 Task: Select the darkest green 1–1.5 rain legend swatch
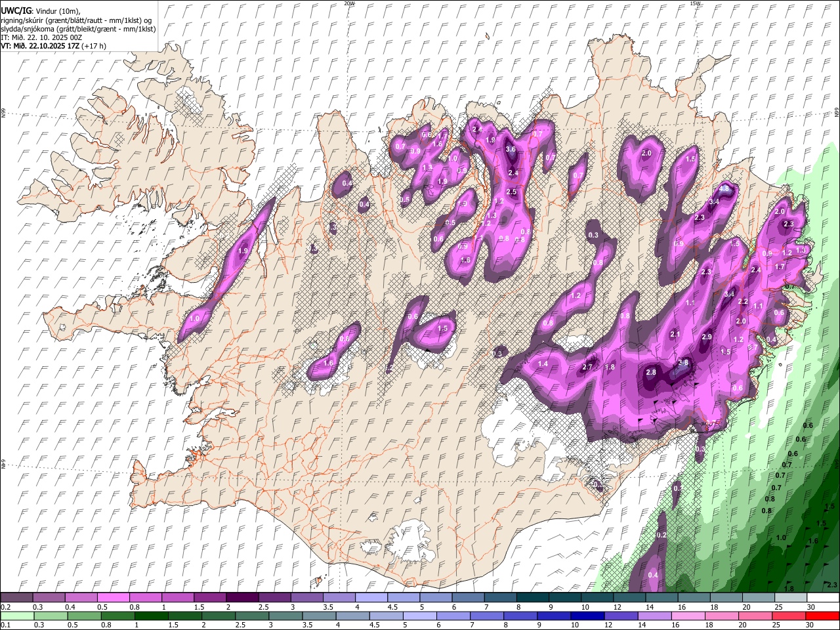pyautogui.click(x=152, y=616)
